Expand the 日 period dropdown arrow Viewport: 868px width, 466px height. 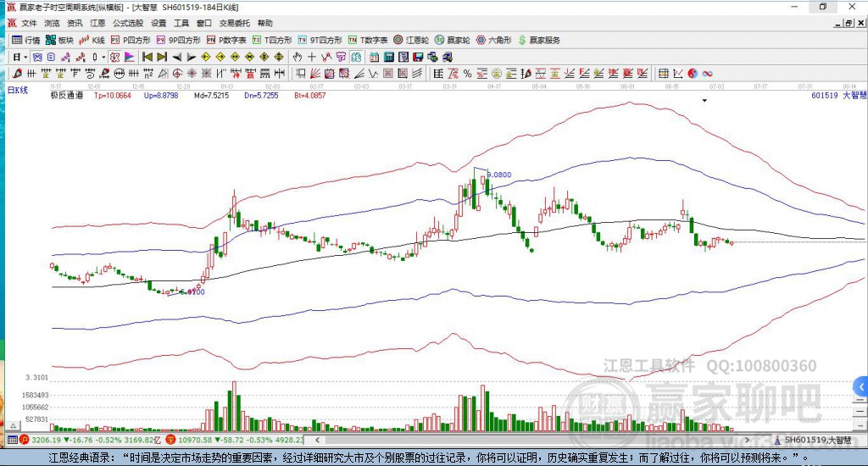25,57
